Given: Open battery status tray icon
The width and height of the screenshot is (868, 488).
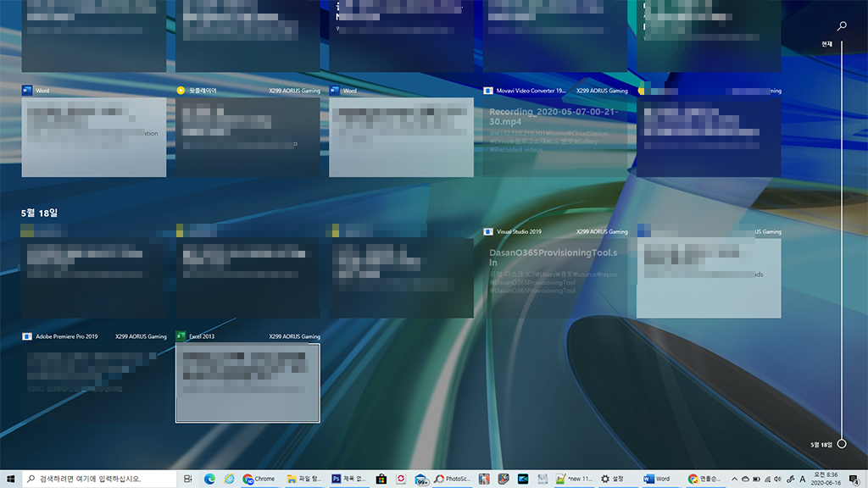Looking at the screenshot, I should coord(756,480).
